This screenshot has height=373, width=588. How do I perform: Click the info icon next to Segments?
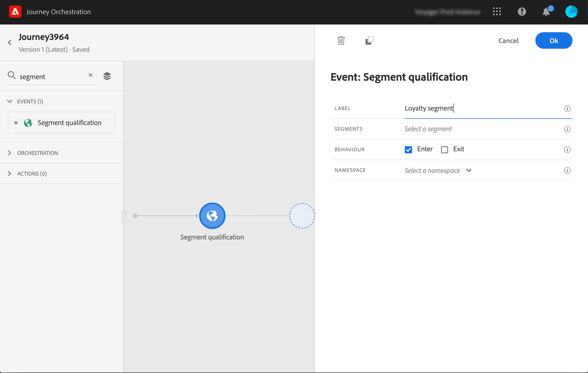(567, 129)
